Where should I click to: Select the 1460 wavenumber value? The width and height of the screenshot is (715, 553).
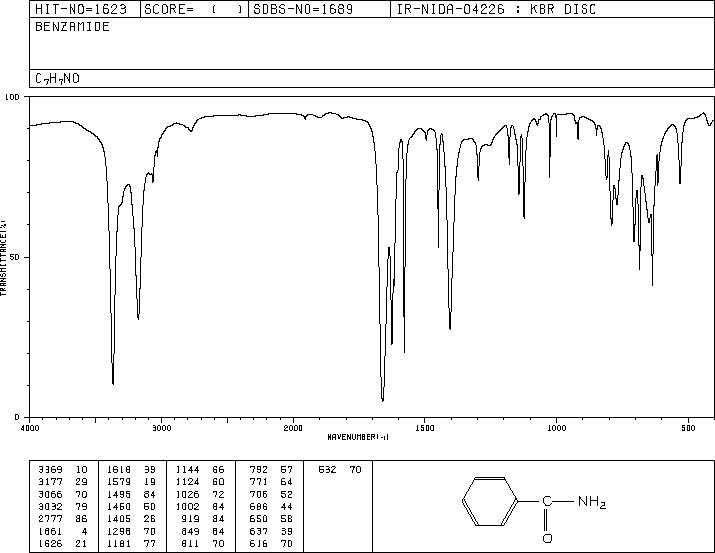coord(119,506)
